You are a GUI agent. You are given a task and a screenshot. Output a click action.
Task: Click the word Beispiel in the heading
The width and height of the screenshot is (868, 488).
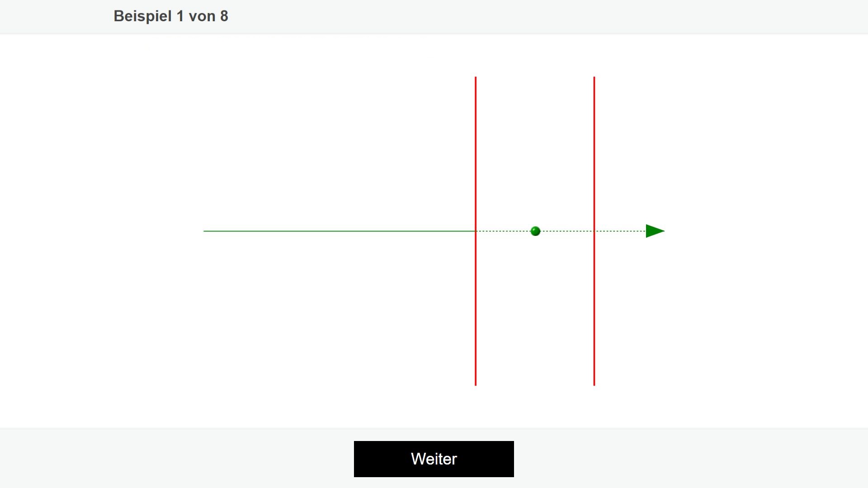coord(142,16)
